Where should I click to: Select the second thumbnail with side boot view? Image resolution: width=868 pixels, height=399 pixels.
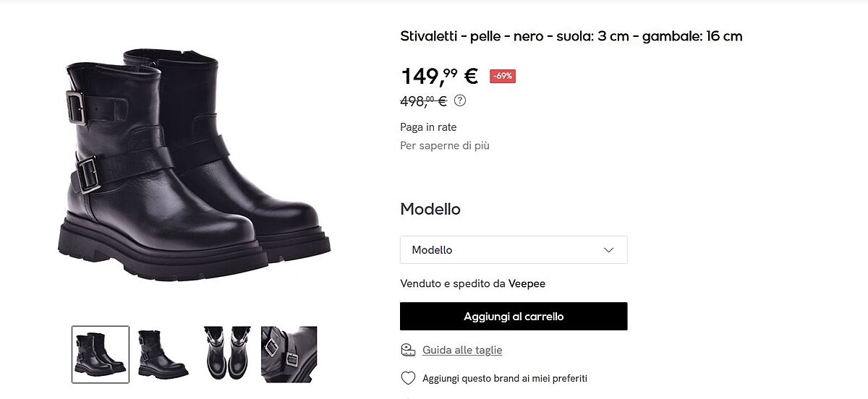(163, 354)
